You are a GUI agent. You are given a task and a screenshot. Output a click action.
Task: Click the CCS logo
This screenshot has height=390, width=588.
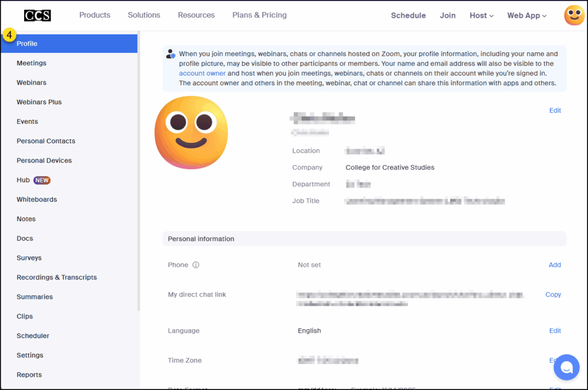click(37, 15)
